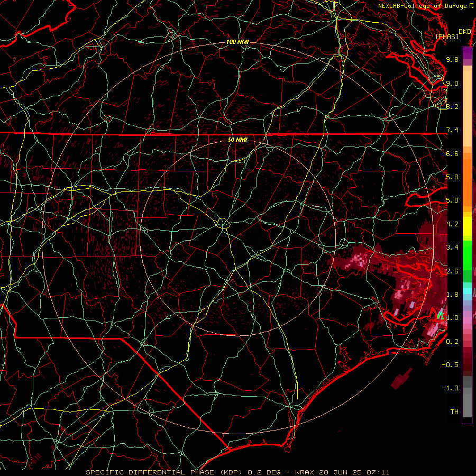Click the 6.6 value on the color scale
Viewport: 476px width, 476px height.
click(452, 153)
